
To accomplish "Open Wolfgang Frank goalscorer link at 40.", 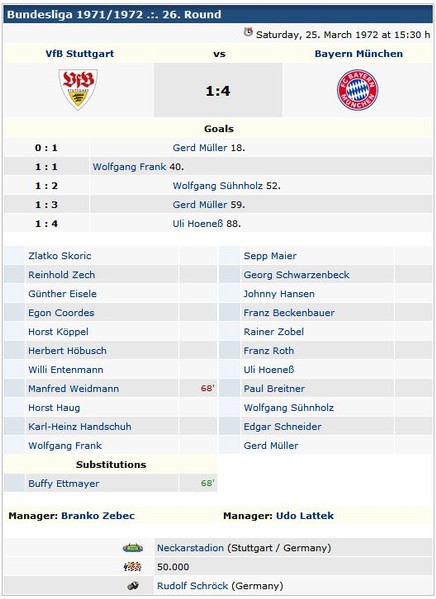I will click(129, 167).
